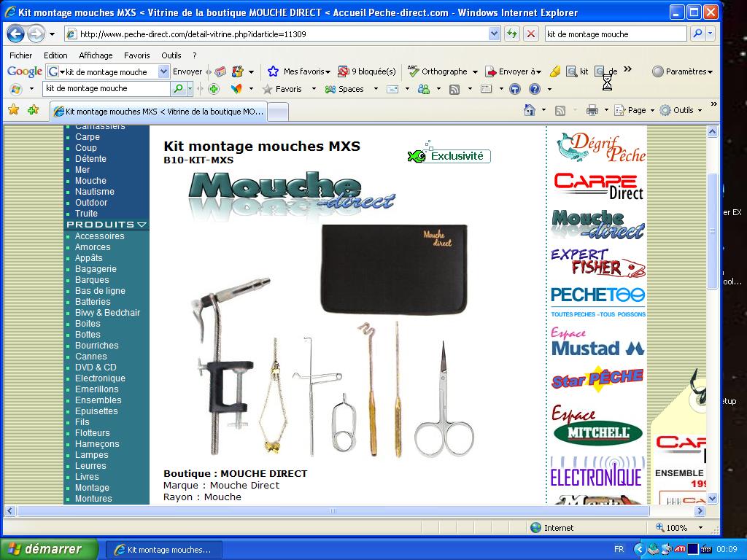Viewport: 747px width, 560px height.
Task: Refresh the page with green arrows icon
Action: [512, 34]
